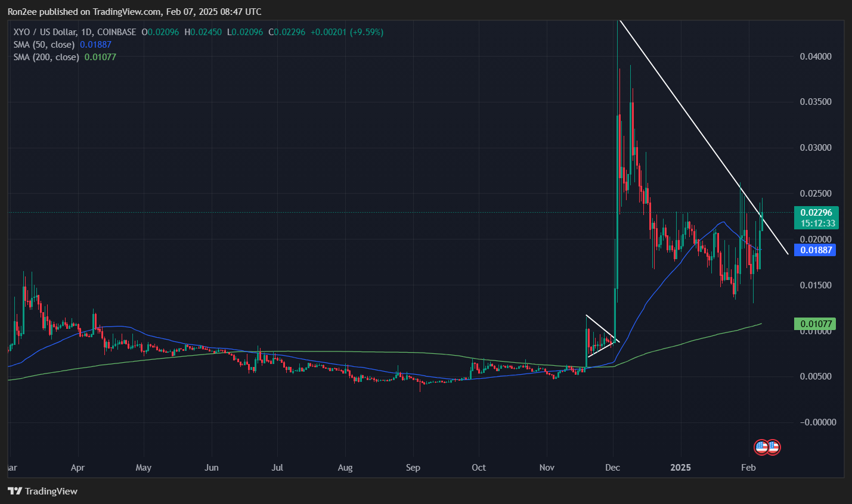Click the 2025 label on the time axis

680,468
